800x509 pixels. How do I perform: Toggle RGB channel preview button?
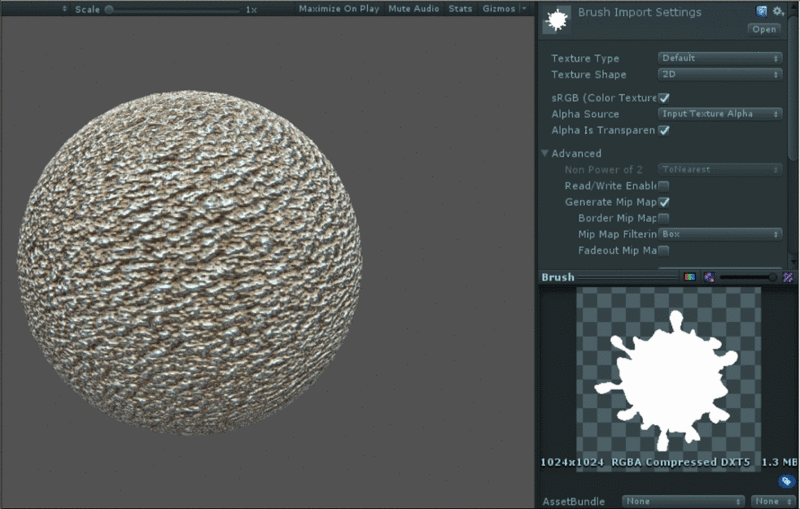point(689,277)
